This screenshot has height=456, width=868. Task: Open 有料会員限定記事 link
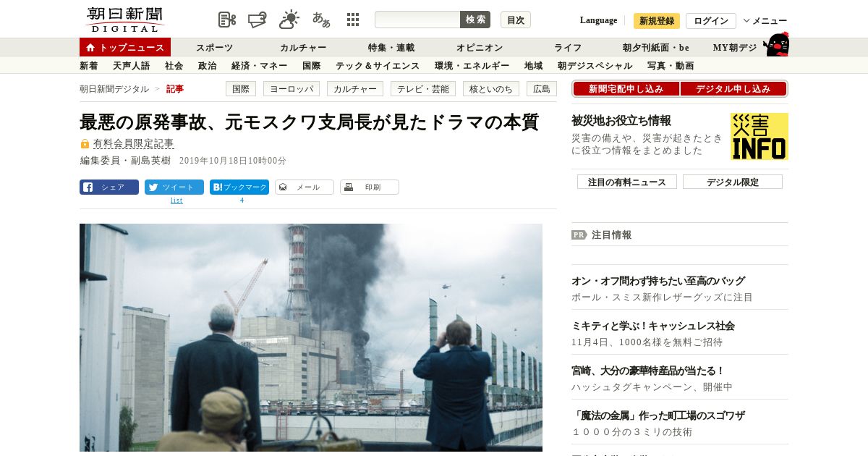point(133,144)
